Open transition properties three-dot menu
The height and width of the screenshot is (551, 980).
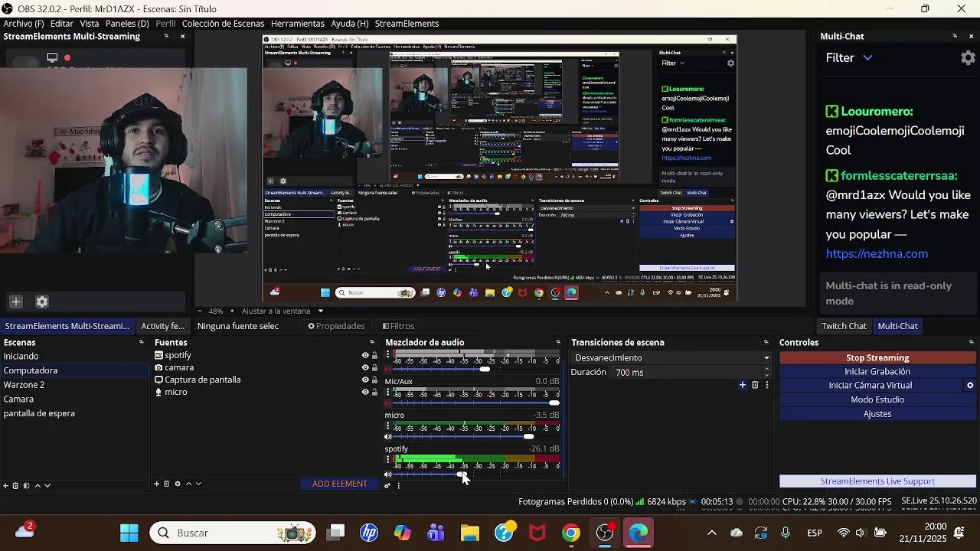(767, 385)
